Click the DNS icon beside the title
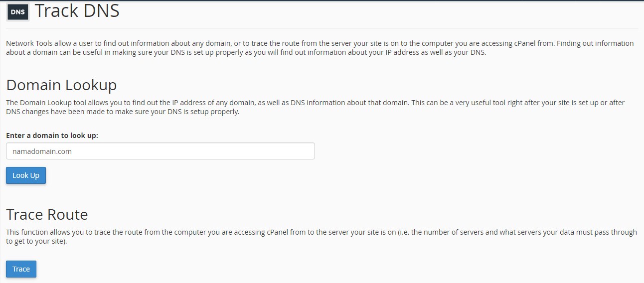This screenshot has width=644, height=283. (x=18, y=12)
